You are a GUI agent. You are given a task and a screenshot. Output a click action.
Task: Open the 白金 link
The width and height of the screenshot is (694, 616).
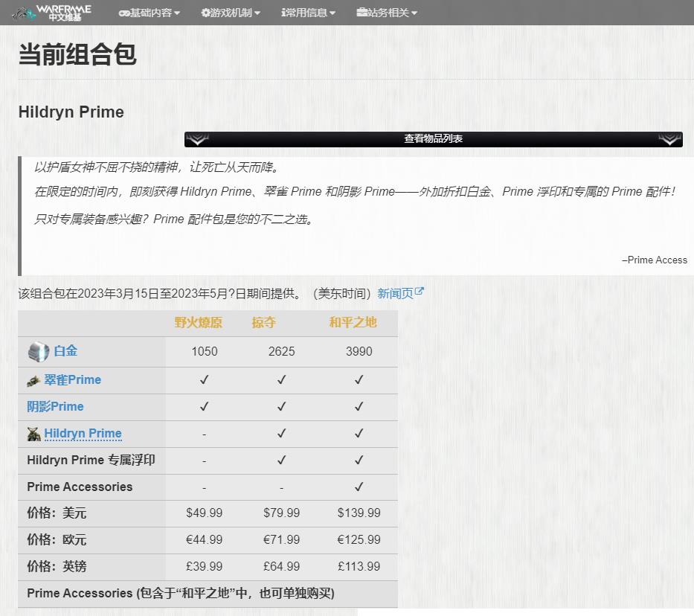[65, 351]
